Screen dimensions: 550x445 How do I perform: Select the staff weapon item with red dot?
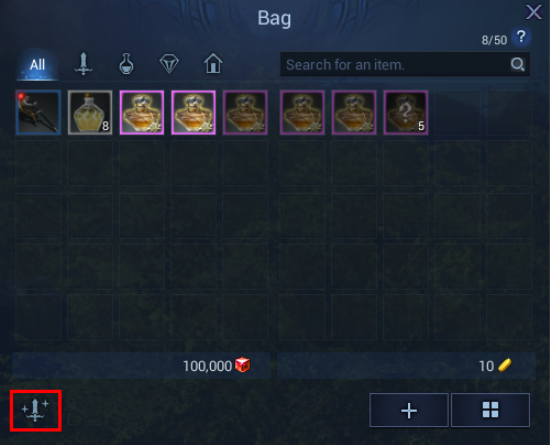(38, 113)
